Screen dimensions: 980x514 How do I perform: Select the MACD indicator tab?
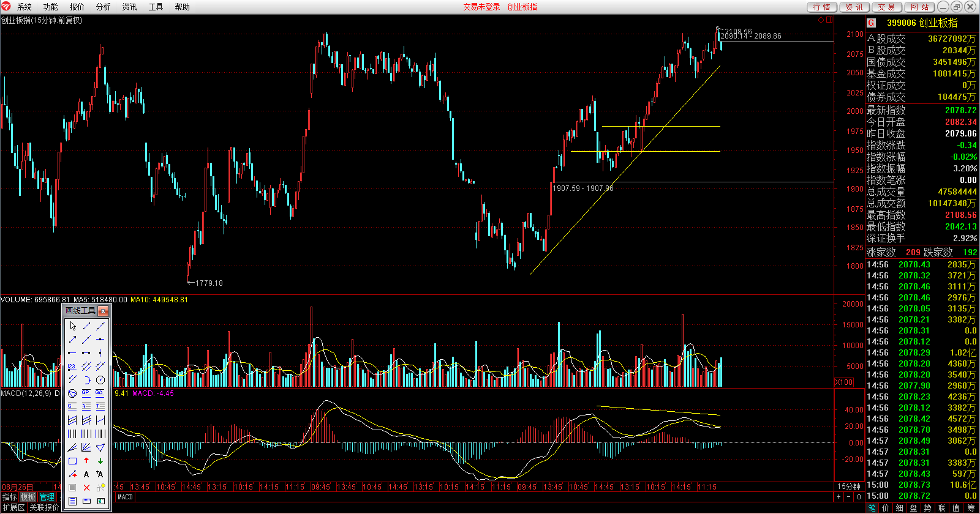(125, 497)
